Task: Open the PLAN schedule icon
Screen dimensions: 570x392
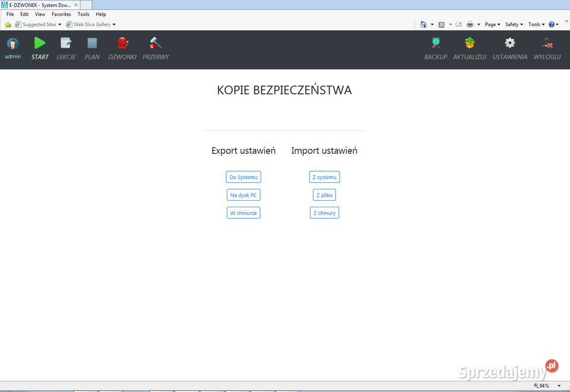Action: tap(92, 43)
